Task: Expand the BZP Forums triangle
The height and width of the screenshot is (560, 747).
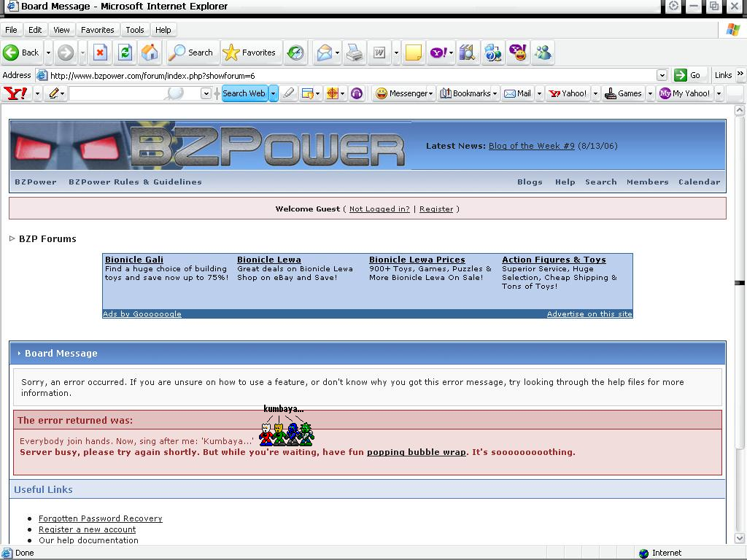Action: pyautogui.click(x=12, y=238)
